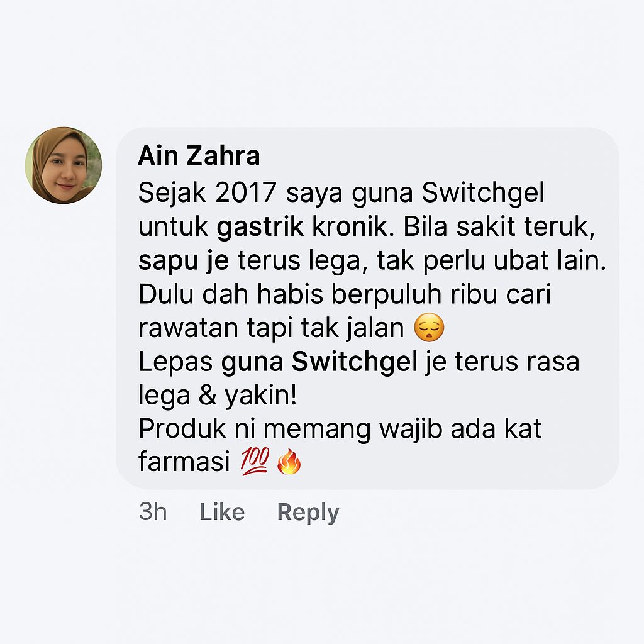Image resolution: width=644 pixels, height=644 pixels.
Task: Click the word farmasi
Action: pos(184,462)
